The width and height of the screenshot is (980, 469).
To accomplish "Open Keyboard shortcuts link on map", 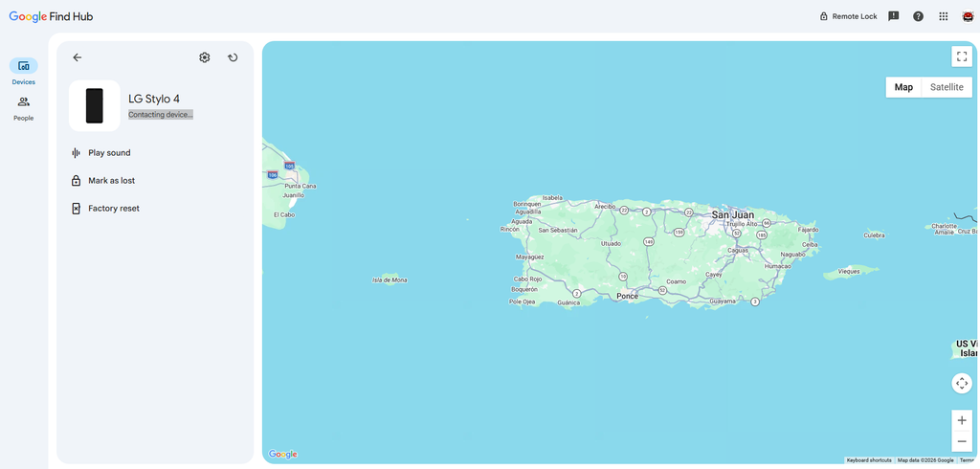I will (x=869, y=460).
